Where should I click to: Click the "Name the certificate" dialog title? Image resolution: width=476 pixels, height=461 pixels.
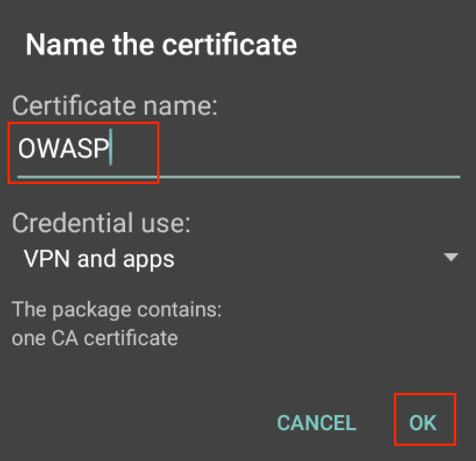pos(161,45)
